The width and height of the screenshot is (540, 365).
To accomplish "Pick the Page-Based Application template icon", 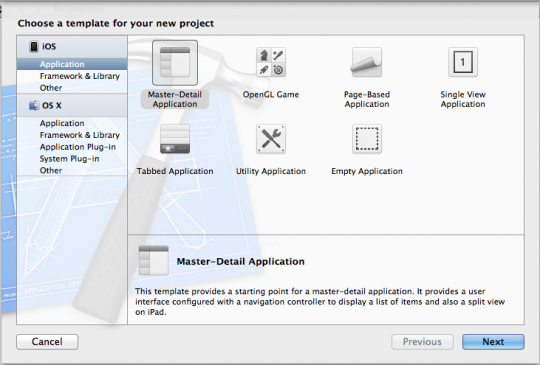I will (x=367, y=62).
